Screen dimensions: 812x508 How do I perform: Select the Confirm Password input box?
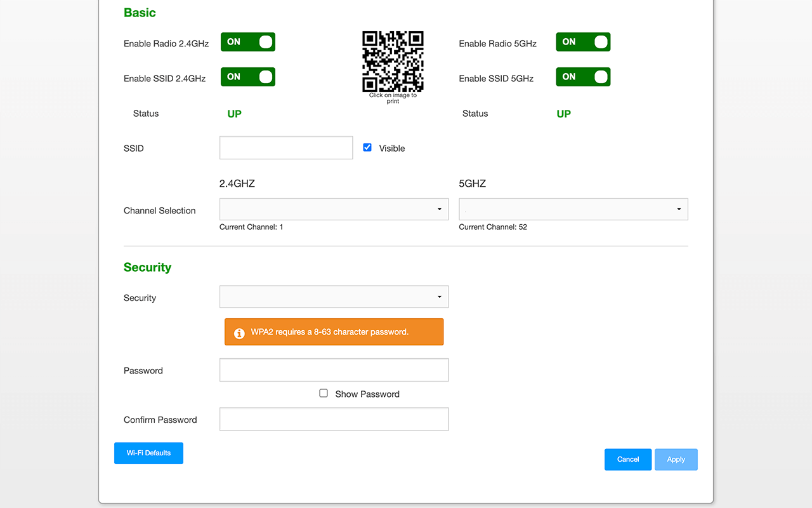[334, 419]
